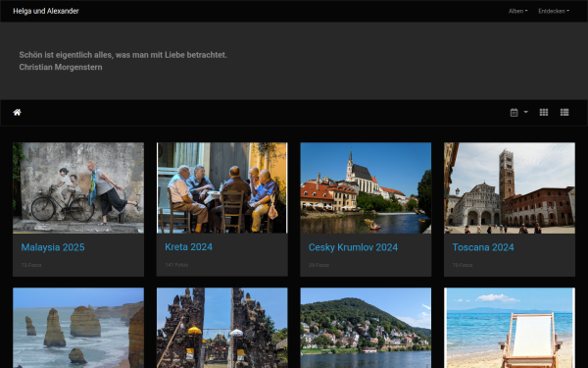Open the Entdecken menu
Viewport: 588px width, 368px height.
click(x=554, y=11)
